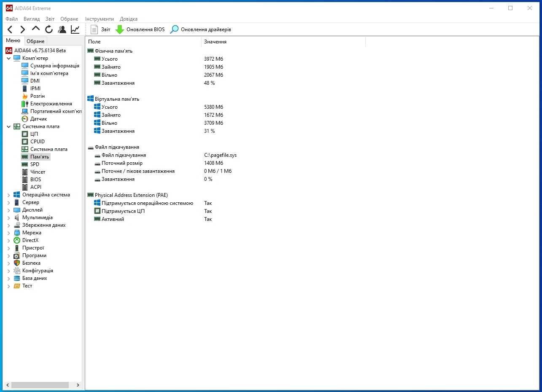Screen dimensions: 542x392
Task: Open the Інструменти menu
Action: click(x=100, y=19)
